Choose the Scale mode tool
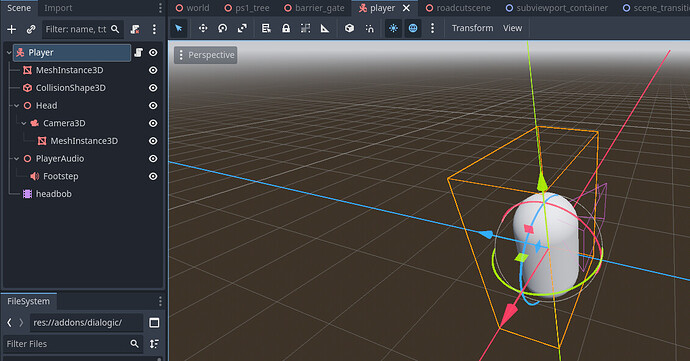690x361 pixels. (242, 28)
